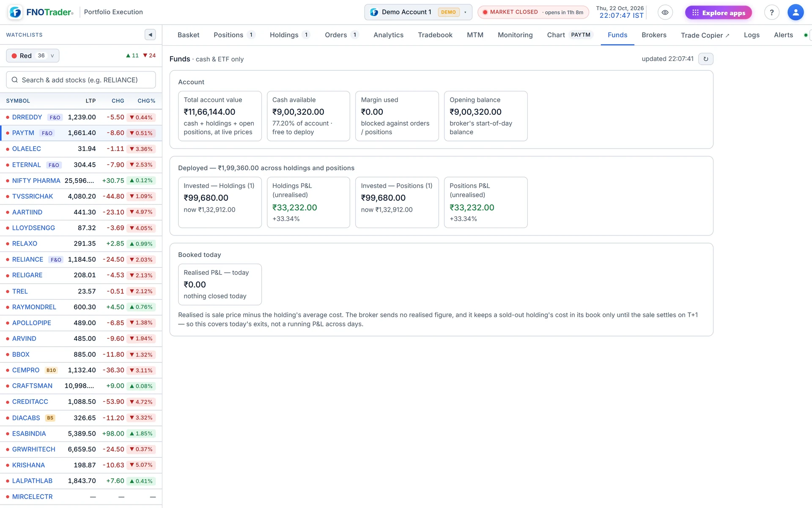Sort the watchlist by the CHG% column
Viewport: 812px width, 508px height.
(146, 101)
